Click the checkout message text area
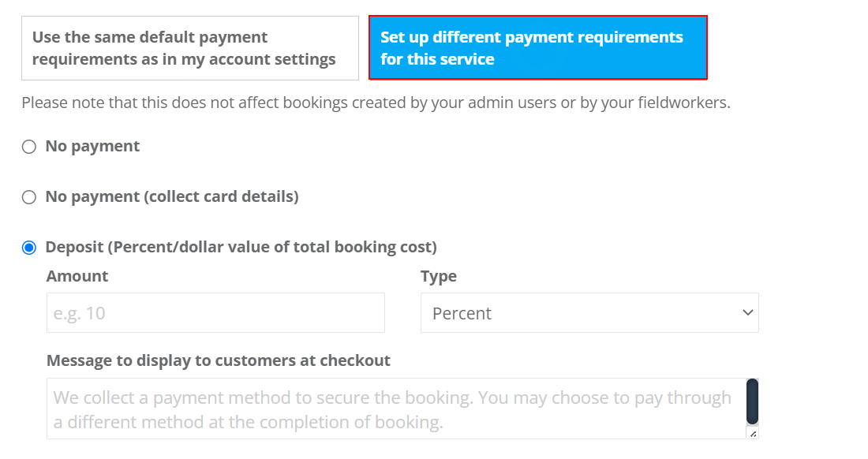The height and width of the screenshot is (459, 868). pos(396,409)
